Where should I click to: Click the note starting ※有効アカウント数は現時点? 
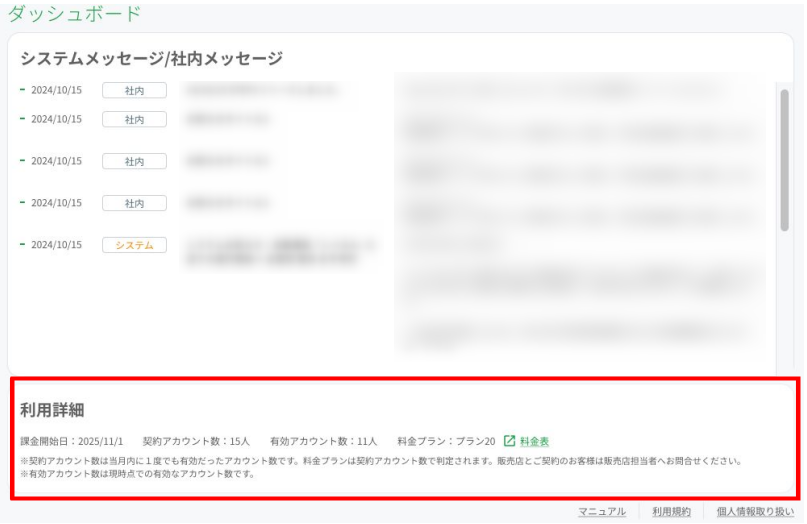pos(138,474)
